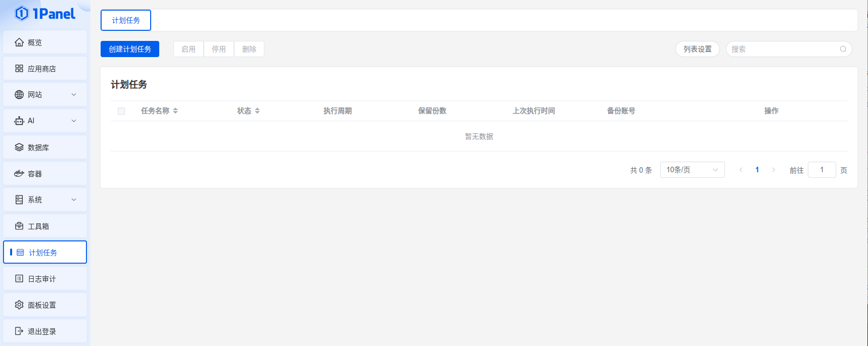Open the 容器 menu item

pyautogui.click(x=45, y=173)
